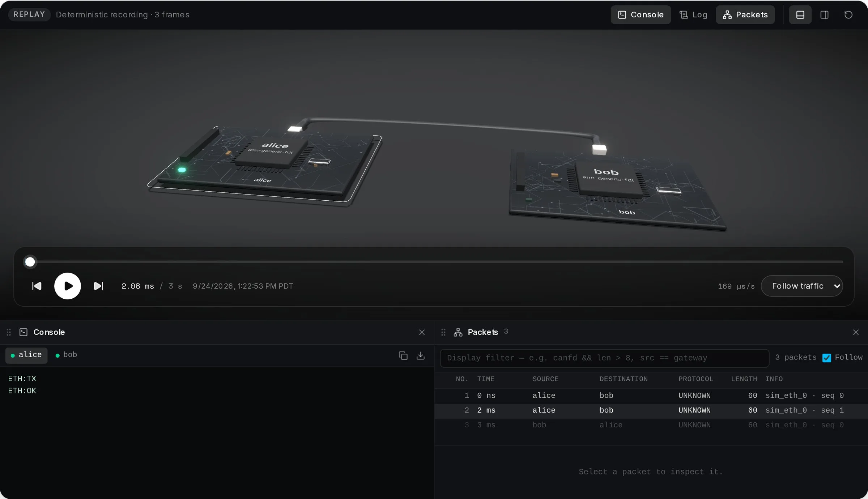Play the replay recording
868x499 pixels.
click(68, 286)
